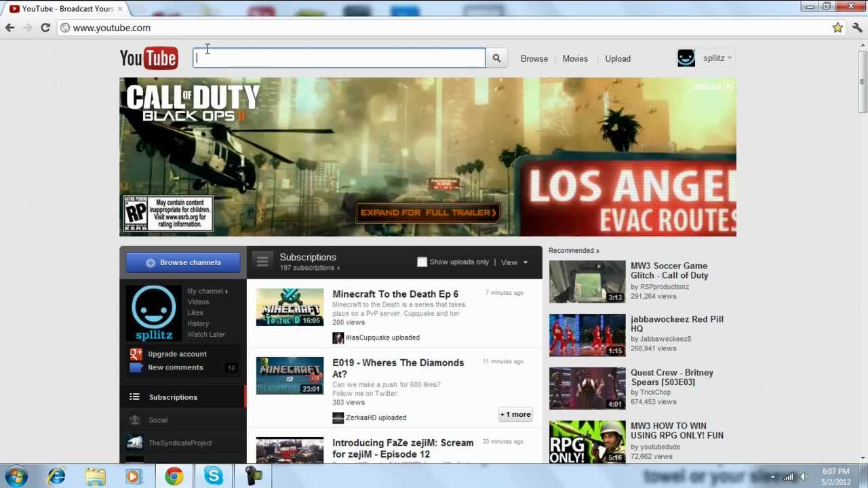Open Windows Explorer folder on the taskbar
The image size is (868, 488).
[95, 476]
